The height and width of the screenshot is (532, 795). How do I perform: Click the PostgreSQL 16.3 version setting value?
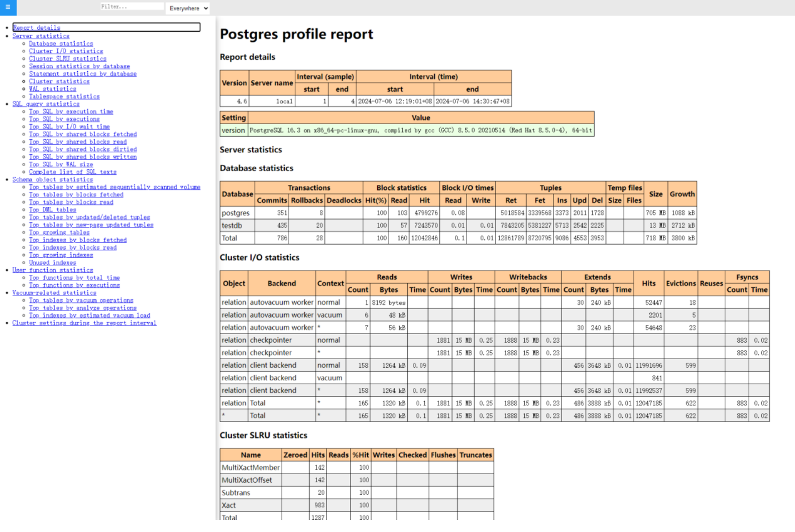pos(421,130)
